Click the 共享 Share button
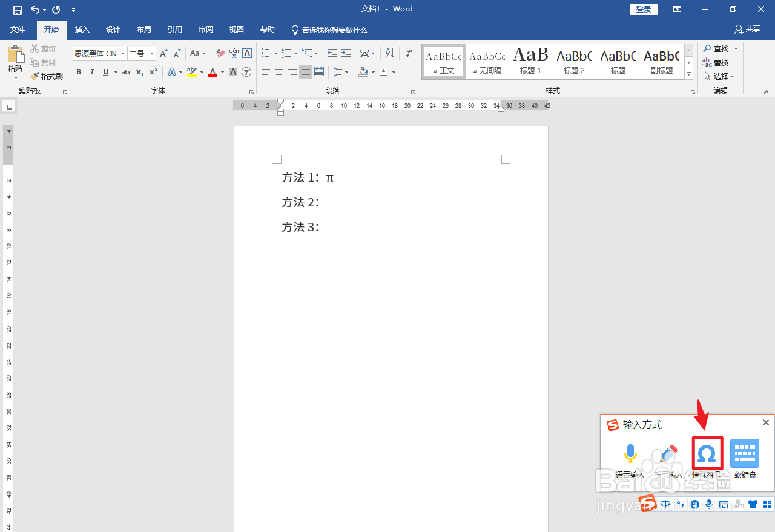Viewport: 775px width, 532px height. 747,29
